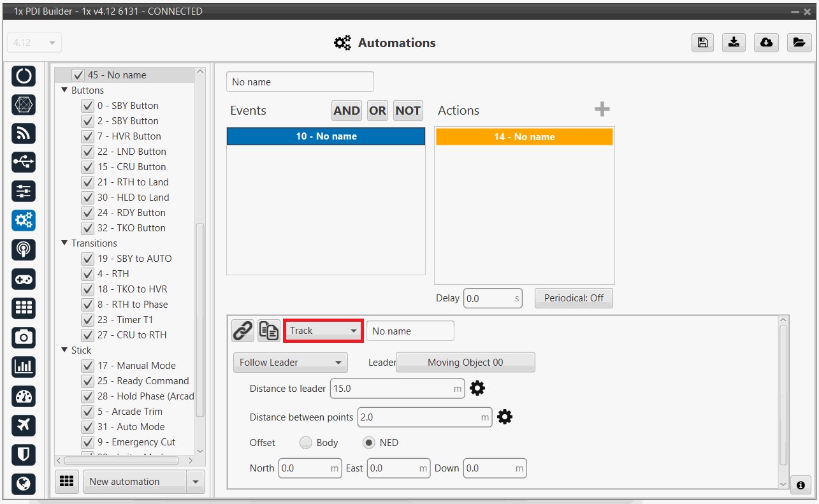Add a new action with plus icon
This screenshot has width=819, height=504.
tap(602, 110)
